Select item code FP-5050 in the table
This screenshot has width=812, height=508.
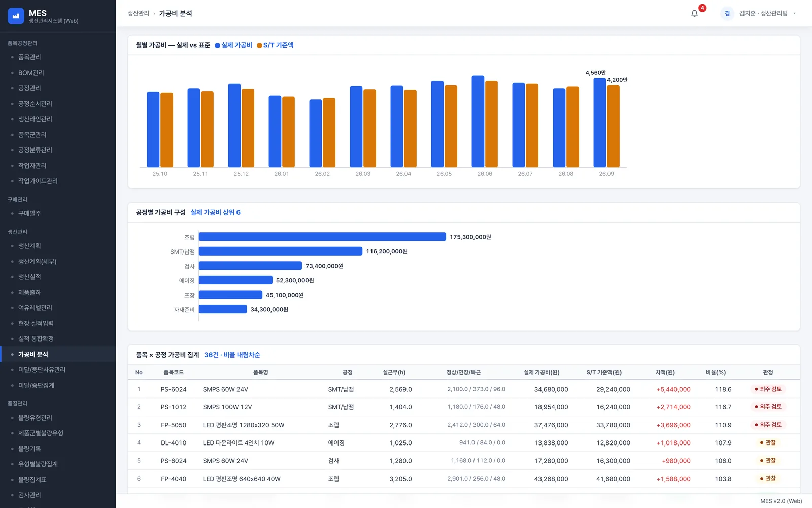point(174,425)
